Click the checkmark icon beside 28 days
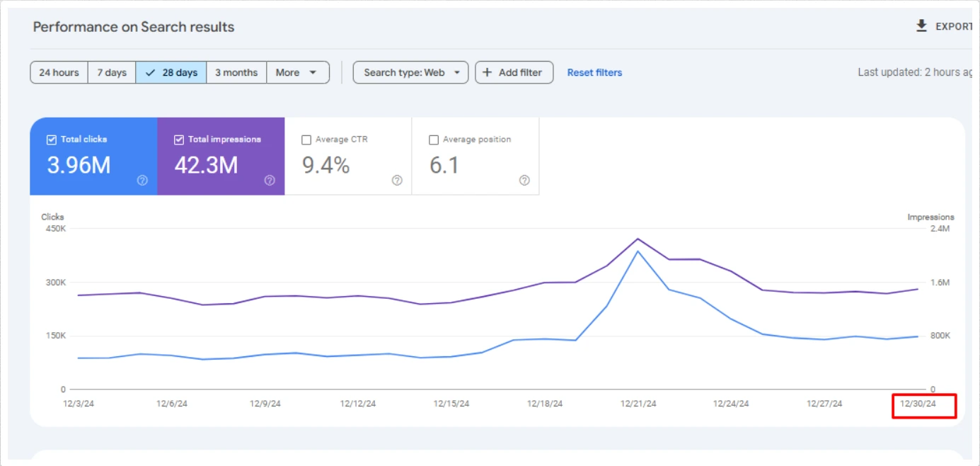The width and height of the screenshot is (980, 466). tap(150, 72)
